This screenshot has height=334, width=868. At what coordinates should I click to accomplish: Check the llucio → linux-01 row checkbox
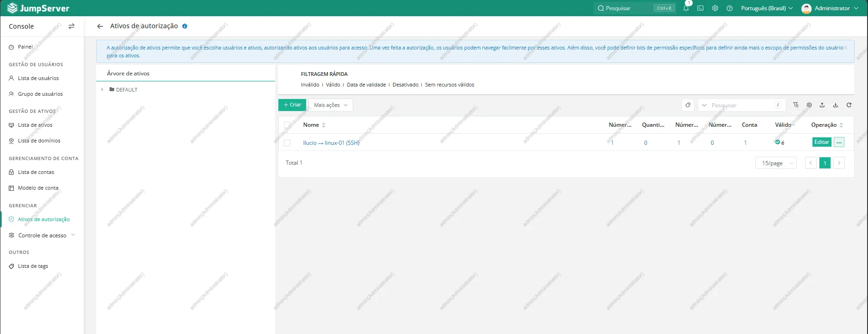tap(287, 143)
